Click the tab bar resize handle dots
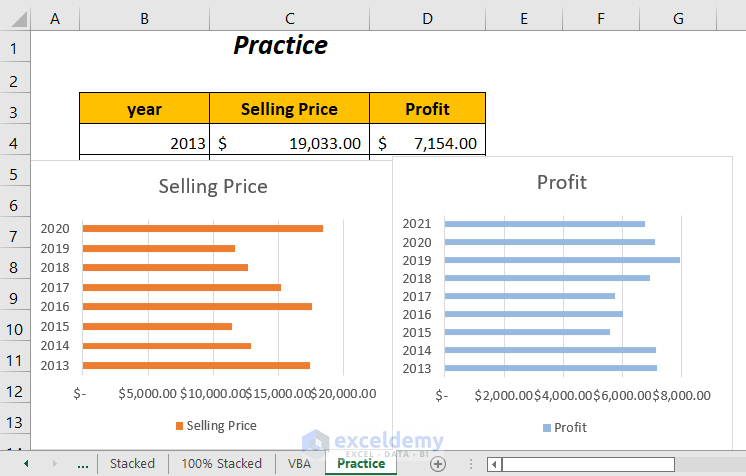Viewport: 746px width, 476px height. pos(470,464)
